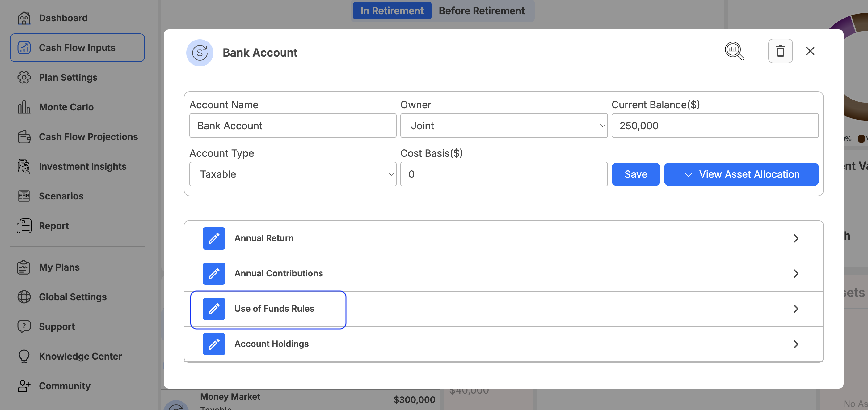Click the View Asset Allocation button
Viewport: 868px width, 410px height.
coord(741,174)
